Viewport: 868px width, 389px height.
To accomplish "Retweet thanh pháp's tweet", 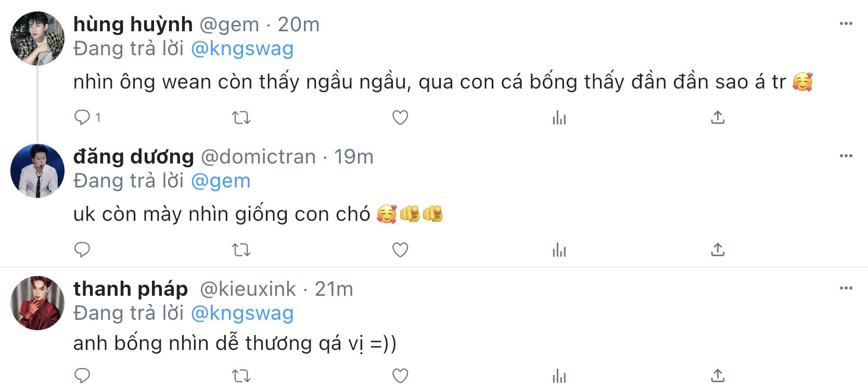I will (241, 375).
